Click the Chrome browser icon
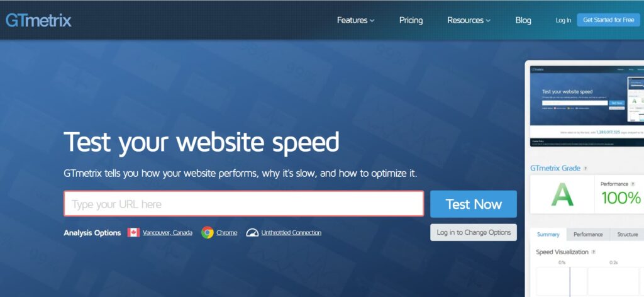Image resolution: width=644 pixels, height=297 pixels. click(208, 233)
